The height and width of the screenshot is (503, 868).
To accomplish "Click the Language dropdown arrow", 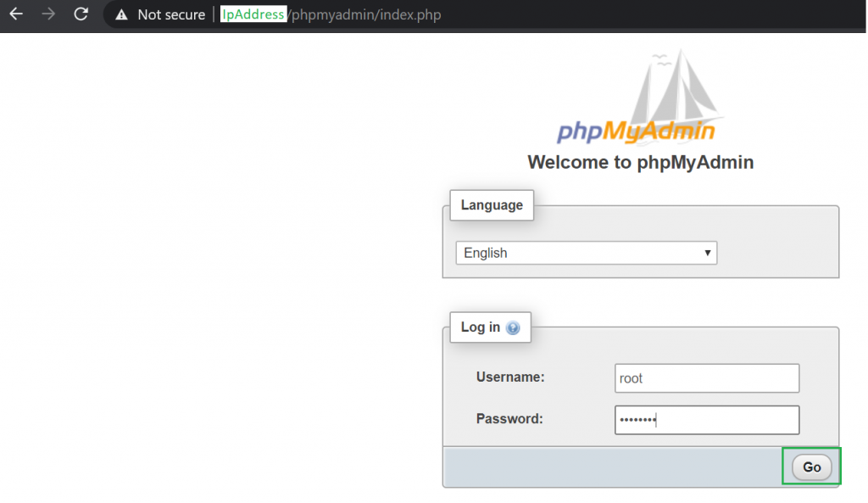I will [707, 253].
